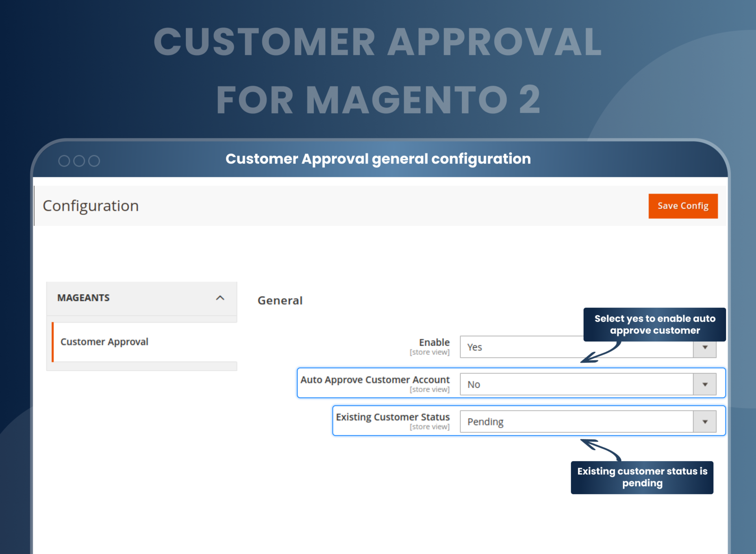This screenshot has width=756, height=554.
Task: Click the orange Customer Approval indicator bar
Action: [x=53, y=342]
